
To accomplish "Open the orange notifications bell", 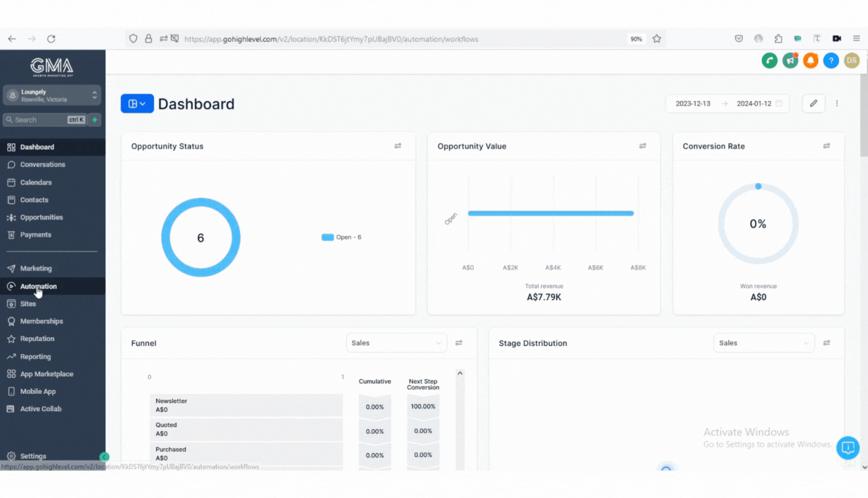I will (811, 61).
